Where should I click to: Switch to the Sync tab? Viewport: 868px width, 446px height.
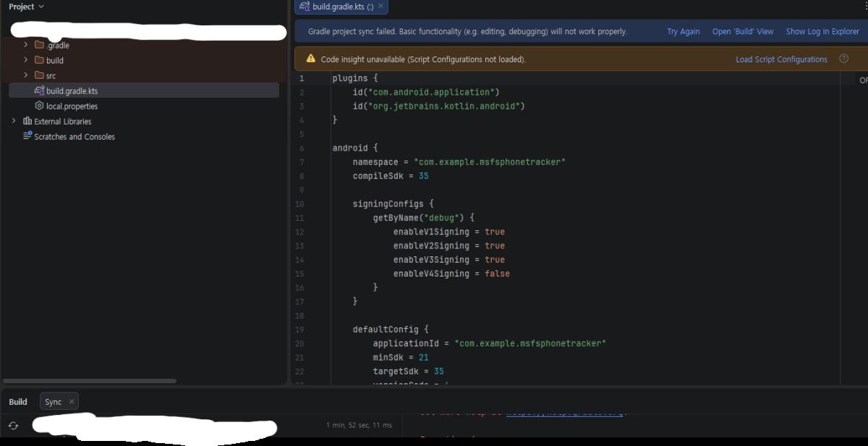54,402
